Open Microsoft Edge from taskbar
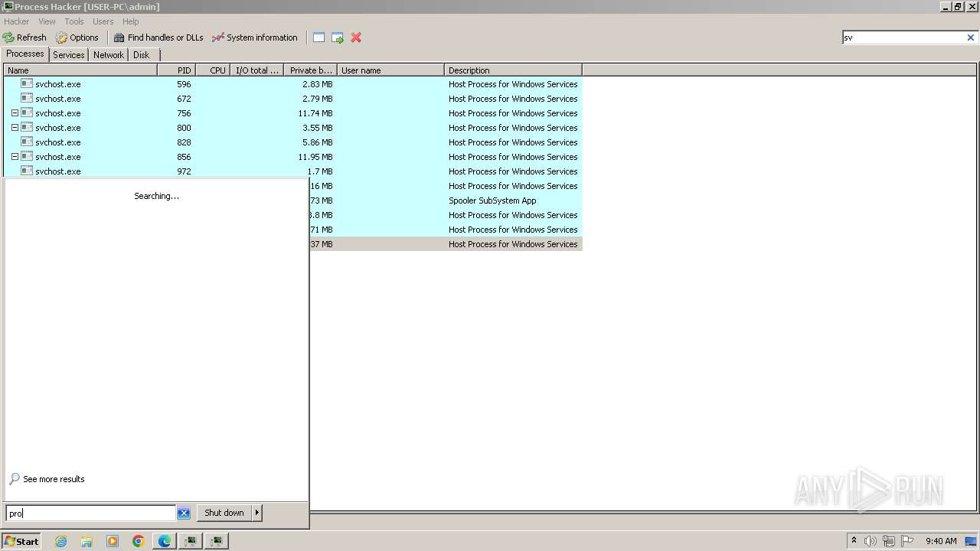 [165, 541]
